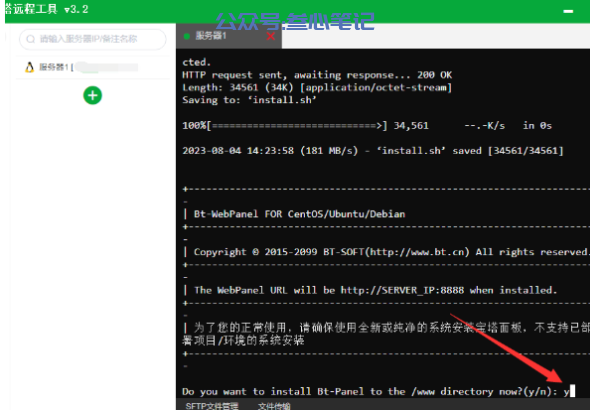Click the 远程工具 v3.2 title text
The image size is (590, 410).
(47, 9)
